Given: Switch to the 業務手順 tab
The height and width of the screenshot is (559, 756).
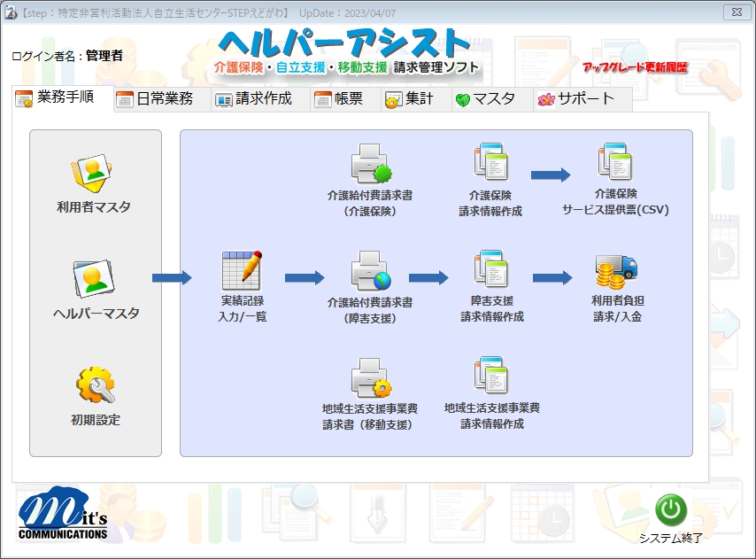Looking at the screenshot, I should click(x=63, y=98).
